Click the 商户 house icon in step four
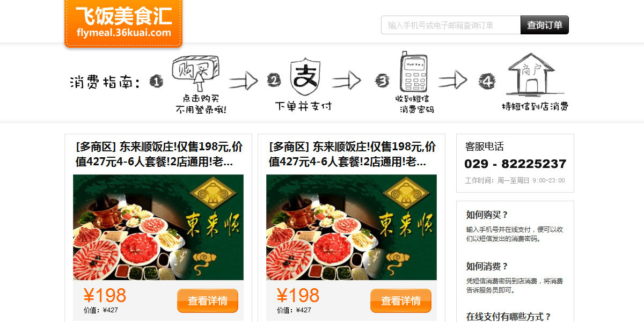Screen dimensions: 644x322 point(531,75)
